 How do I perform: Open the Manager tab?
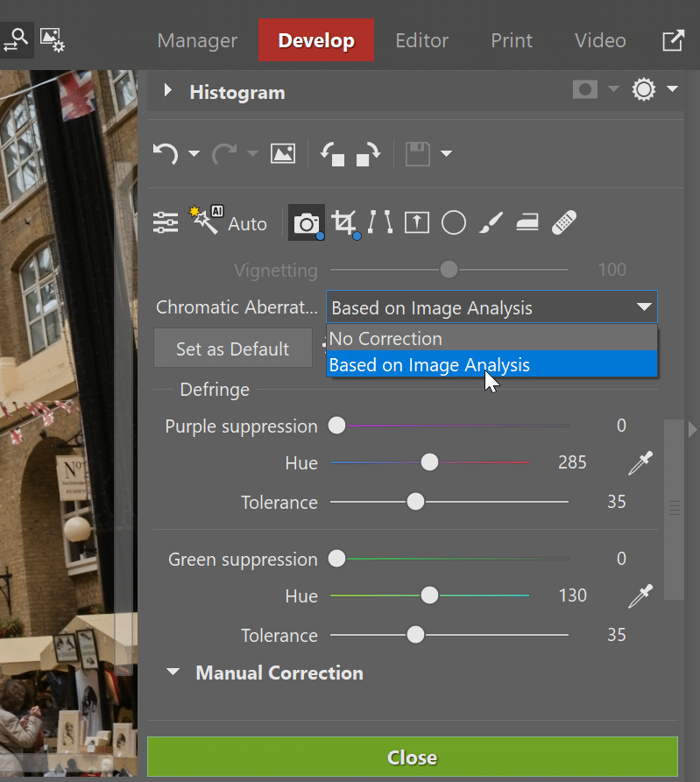197,40
